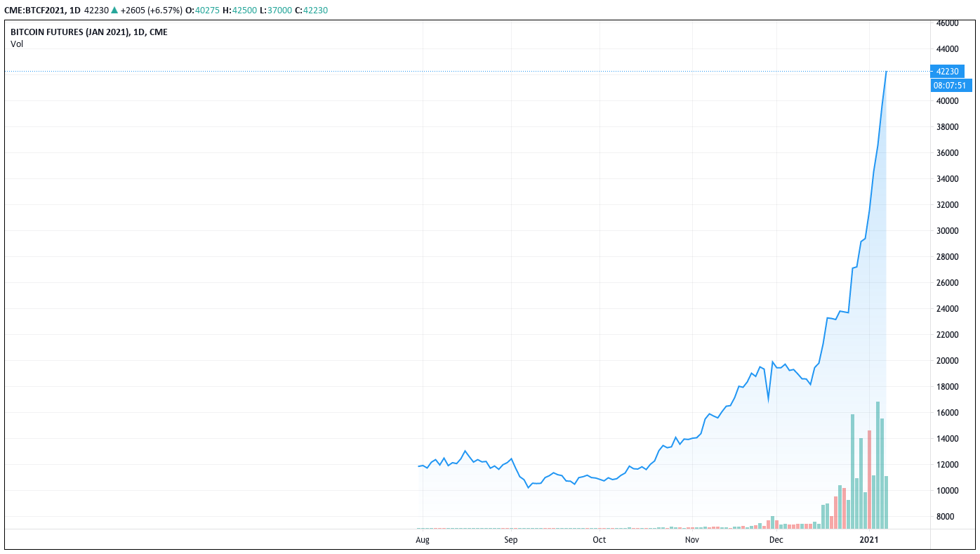Click the 14000 price axis label
This screenshot has height=554, width=980.
(x=948, y=439)
